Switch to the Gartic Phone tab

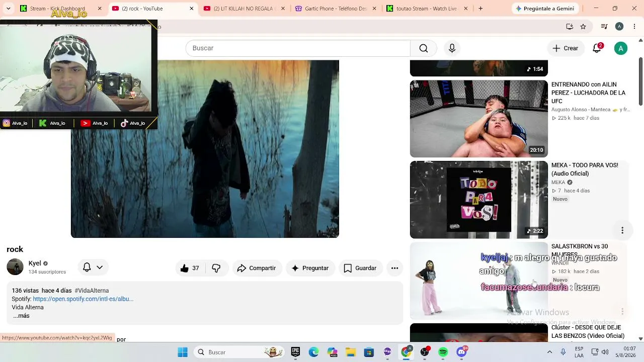[x=336, y=9]
